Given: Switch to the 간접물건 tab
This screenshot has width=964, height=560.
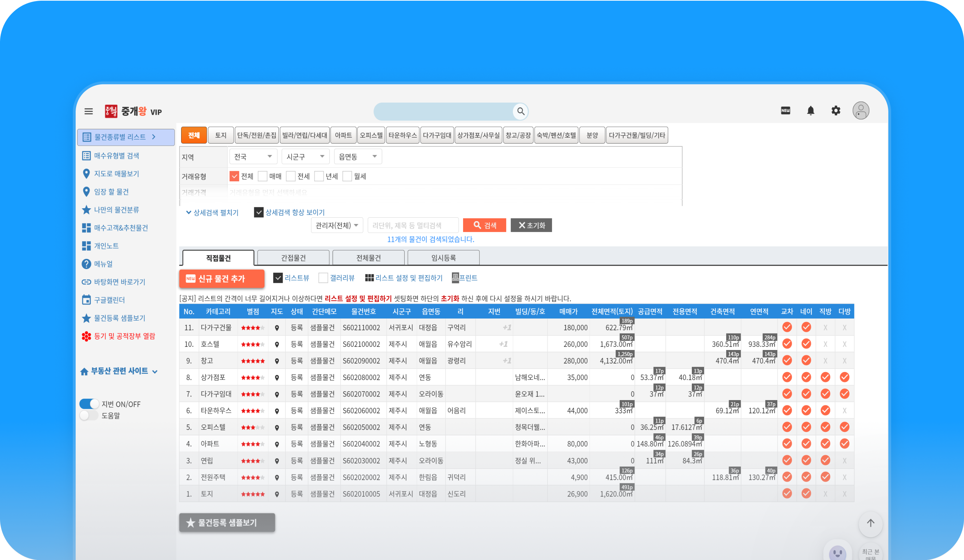Looking at the screenshot, I should point(293,258).
